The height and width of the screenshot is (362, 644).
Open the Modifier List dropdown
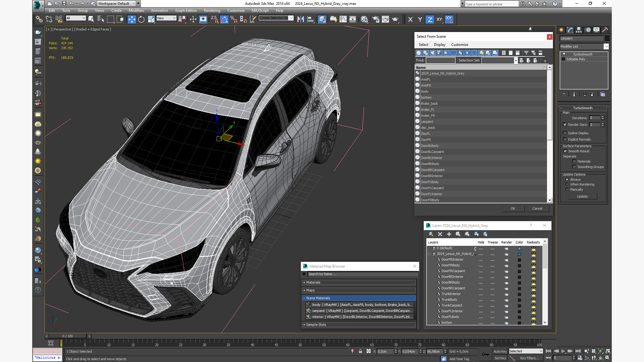(606, 47)
